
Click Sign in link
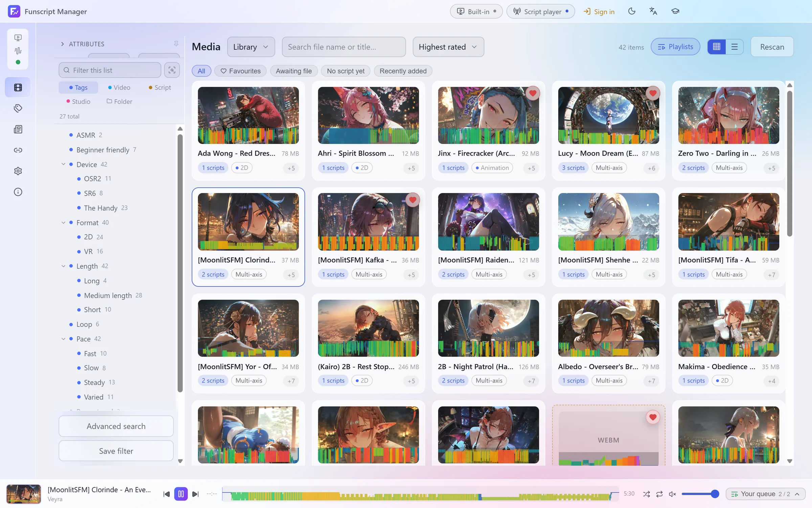599,12
